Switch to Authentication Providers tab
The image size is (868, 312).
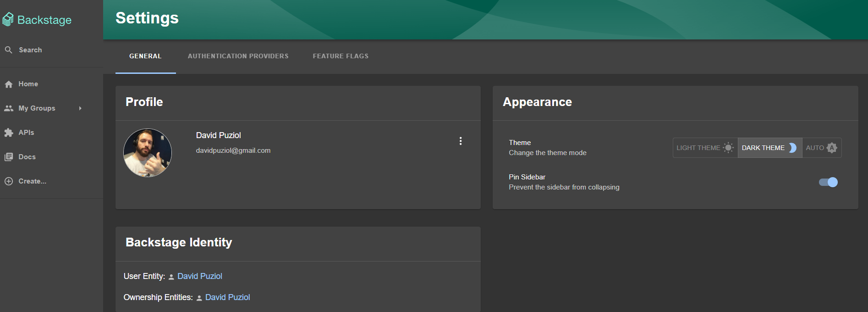[238, 56]
